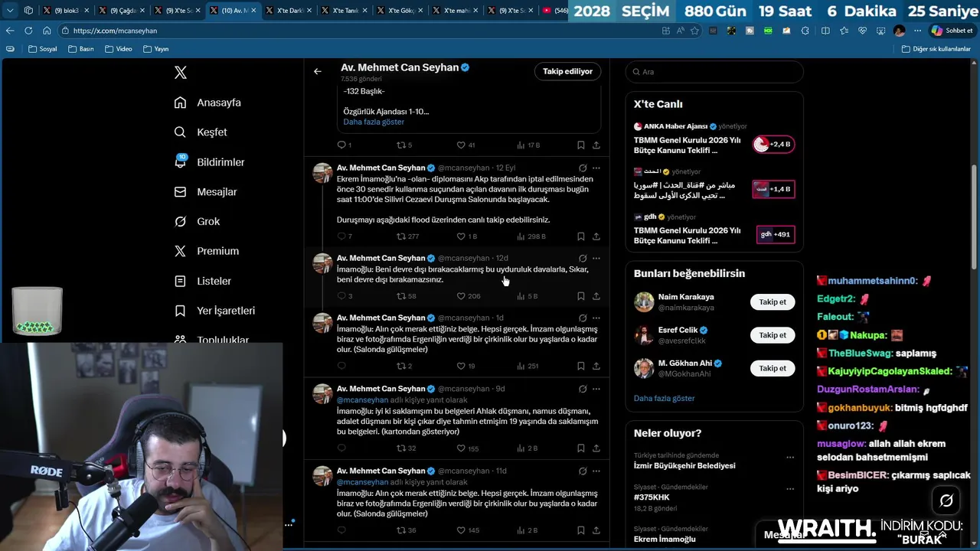Open more menu on 12 Eyl tweet

click(x=596, y=168)
